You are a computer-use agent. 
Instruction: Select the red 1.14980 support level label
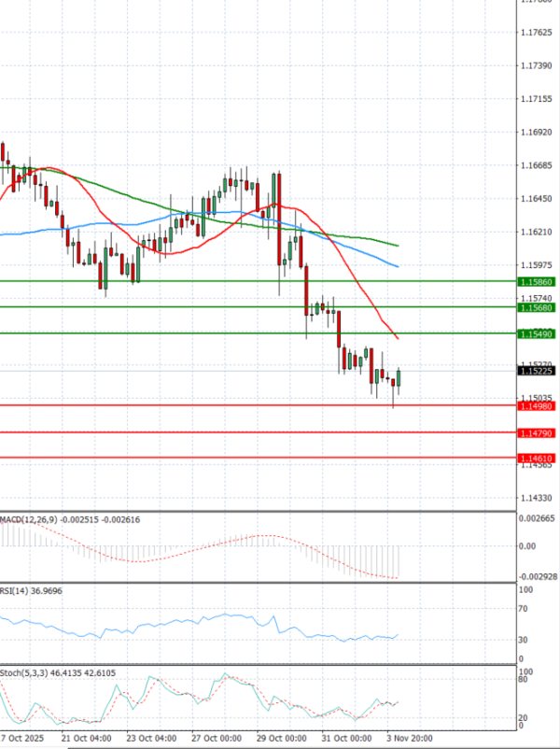537,406
